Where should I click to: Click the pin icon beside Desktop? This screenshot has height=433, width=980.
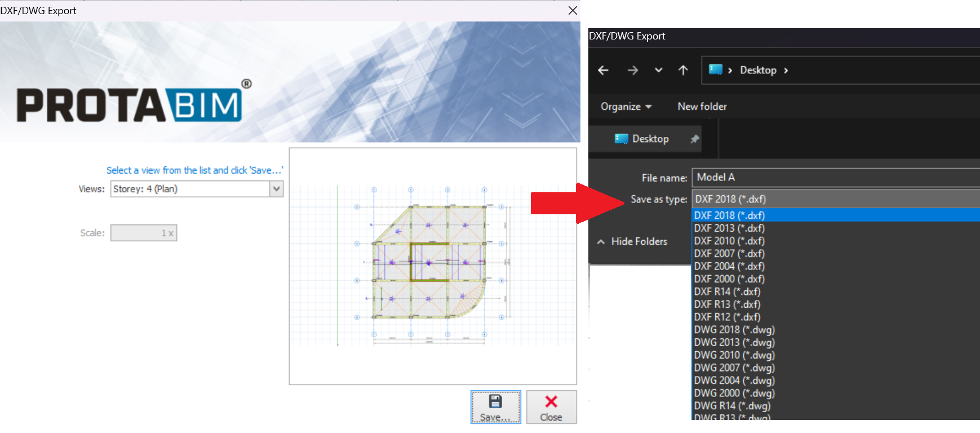point(695,139)
